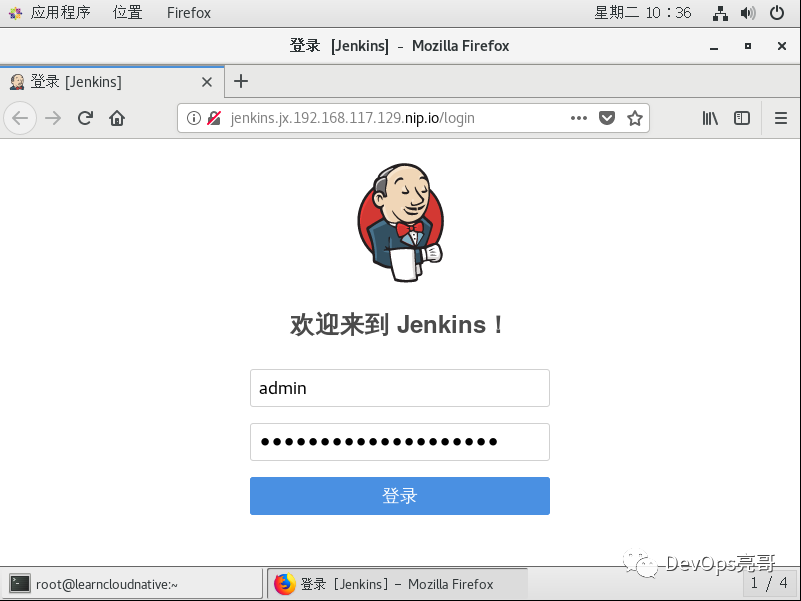Go to the Firefox home page
This screenshot has width=801, height=601.
coord(116,118)
